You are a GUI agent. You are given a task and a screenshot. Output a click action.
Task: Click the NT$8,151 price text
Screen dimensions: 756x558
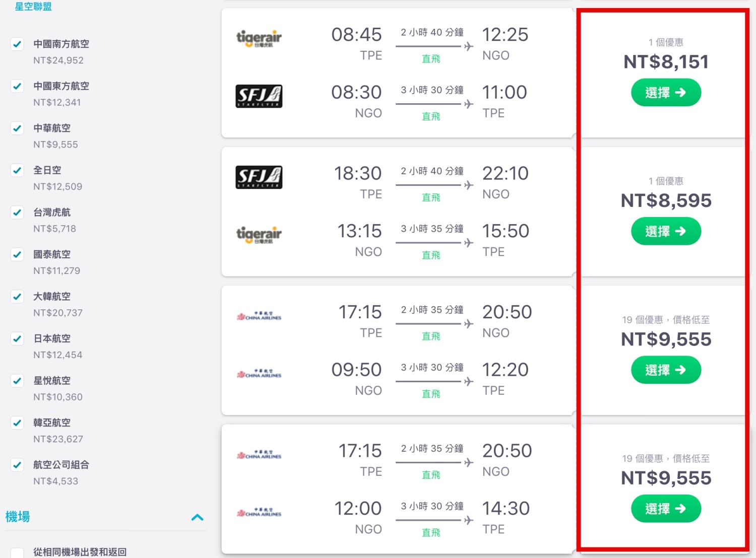point(666,62)
